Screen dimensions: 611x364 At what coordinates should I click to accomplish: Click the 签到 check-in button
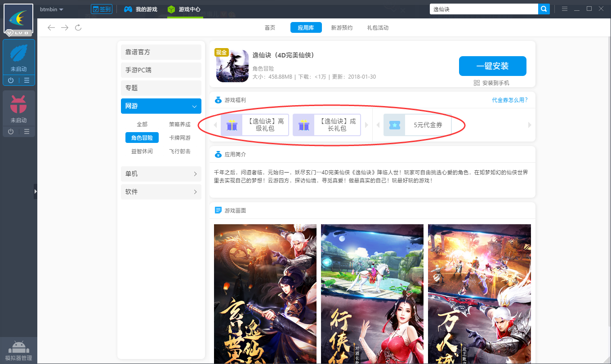(101, 9)
